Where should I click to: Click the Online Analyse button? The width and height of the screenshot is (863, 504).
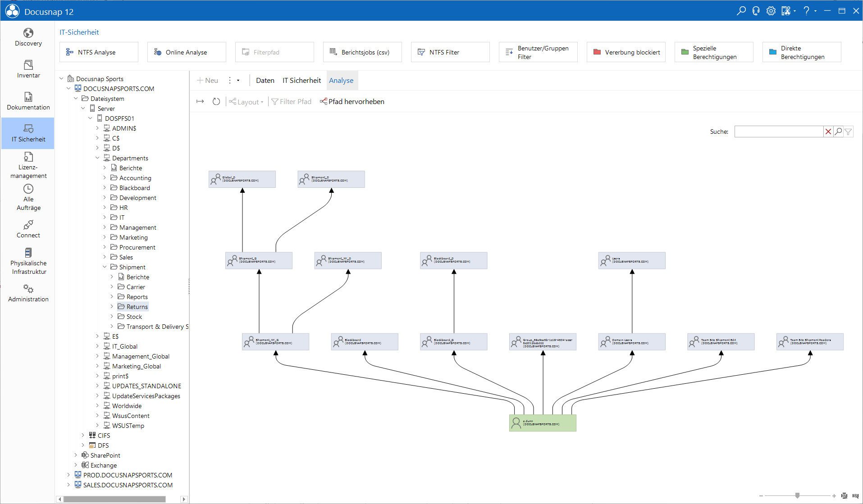pyautogui.click(x=187, y=52)
